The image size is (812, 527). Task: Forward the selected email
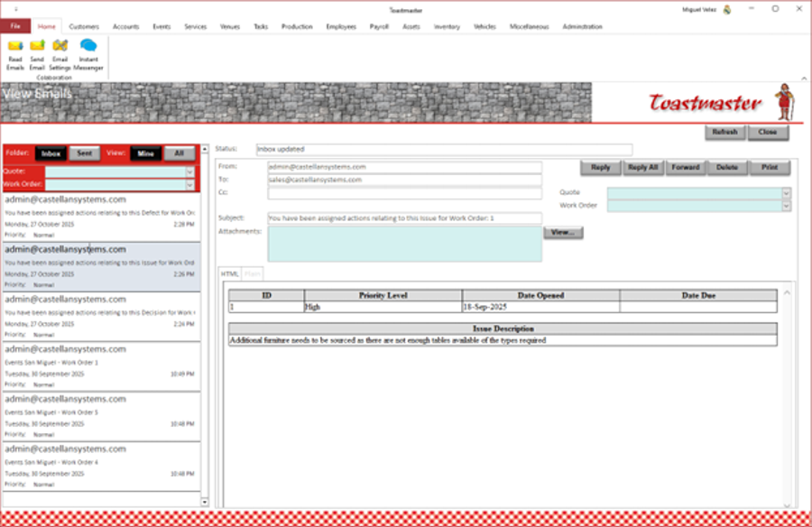(685, 167)
